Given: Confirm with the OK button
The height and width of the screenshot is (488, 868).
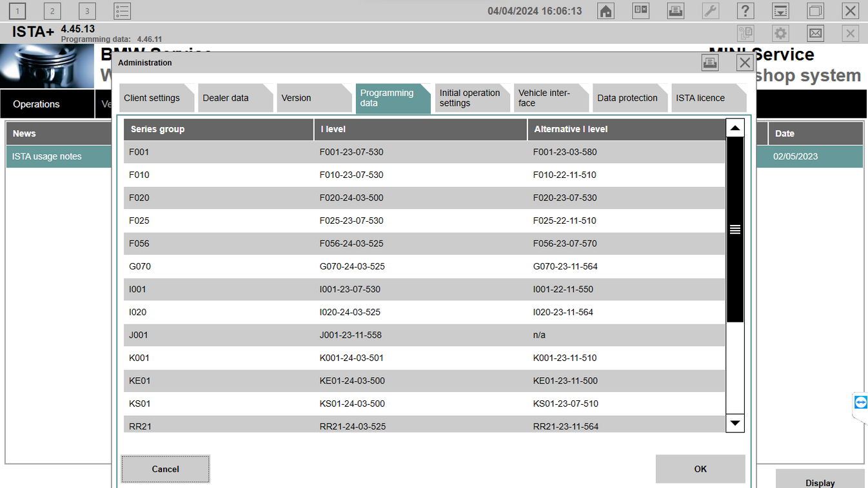Looking at the screenshot, I should pos(700,469).
